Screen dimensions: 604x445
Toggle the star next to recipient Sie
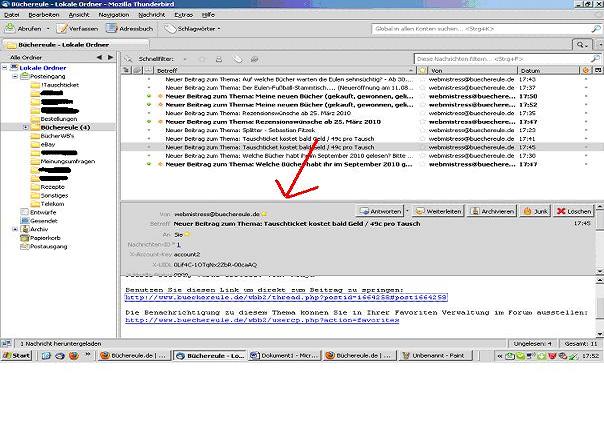tap(186, 234)
